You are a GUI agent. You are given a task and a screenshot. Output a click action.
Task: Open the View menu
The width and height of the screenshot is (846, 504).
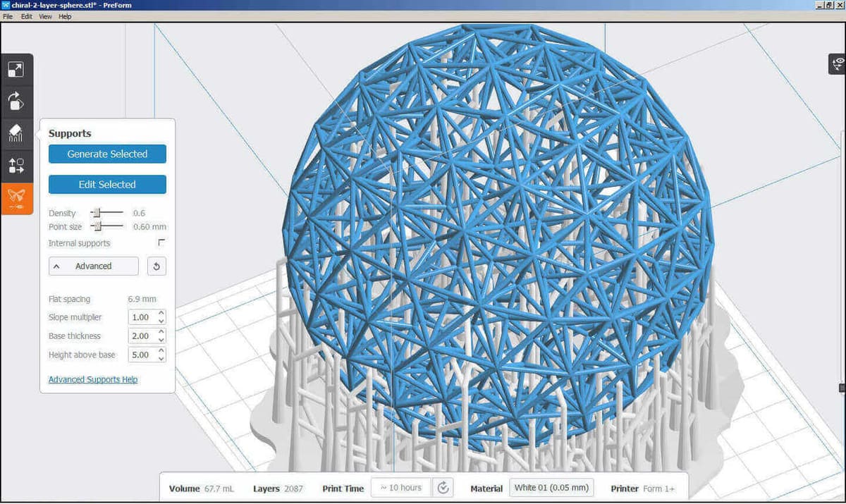click(x=45, y=16)
